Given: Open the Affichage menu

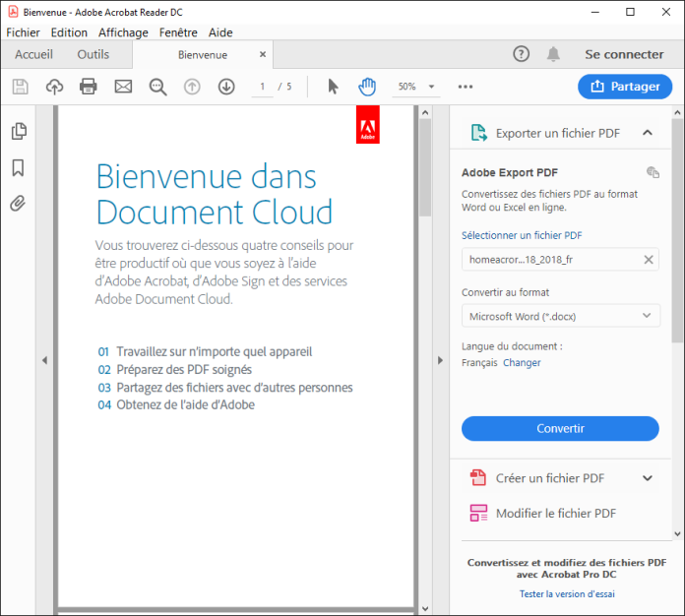Looking at the screenshot, I should point(123,32).
